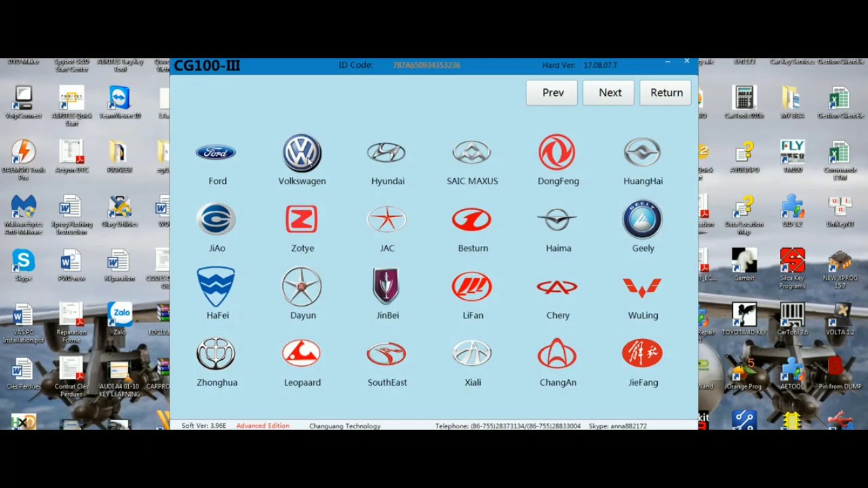This screenshot has width=868, height=488.
Task: Open the Gambit desktop shortcut
Action: pyautogui.click(x=744, y=266)
